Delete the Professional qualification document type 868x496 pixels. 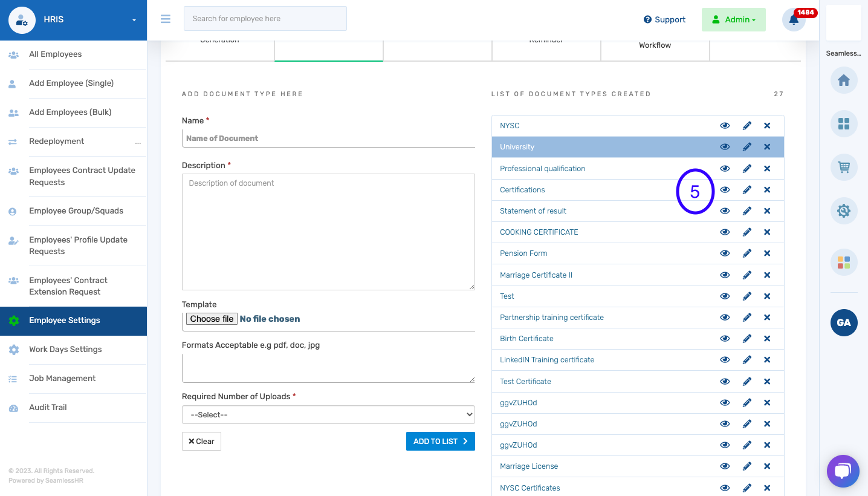click(x=767, y=169)
